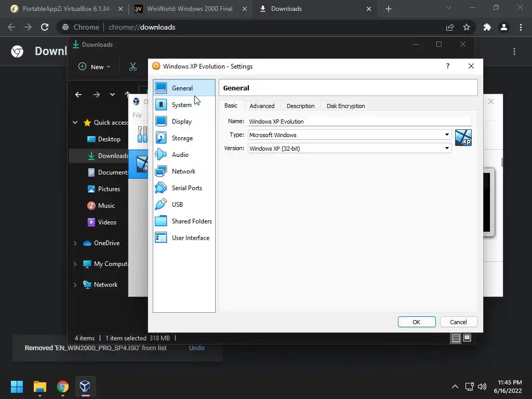Select Videos in Explorer sidebar
Viewport: 532px width, 399px height.
[x=102, y=222]
